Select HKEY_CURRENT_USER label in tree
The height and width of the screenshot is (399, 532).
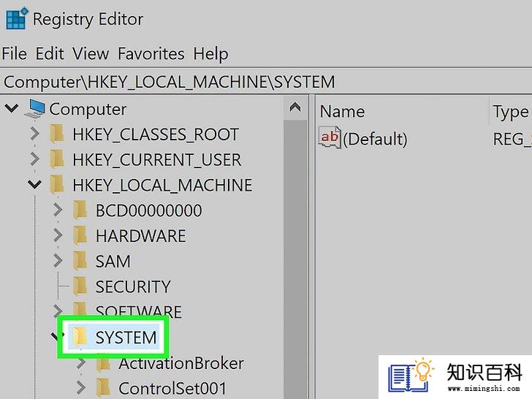156,160
